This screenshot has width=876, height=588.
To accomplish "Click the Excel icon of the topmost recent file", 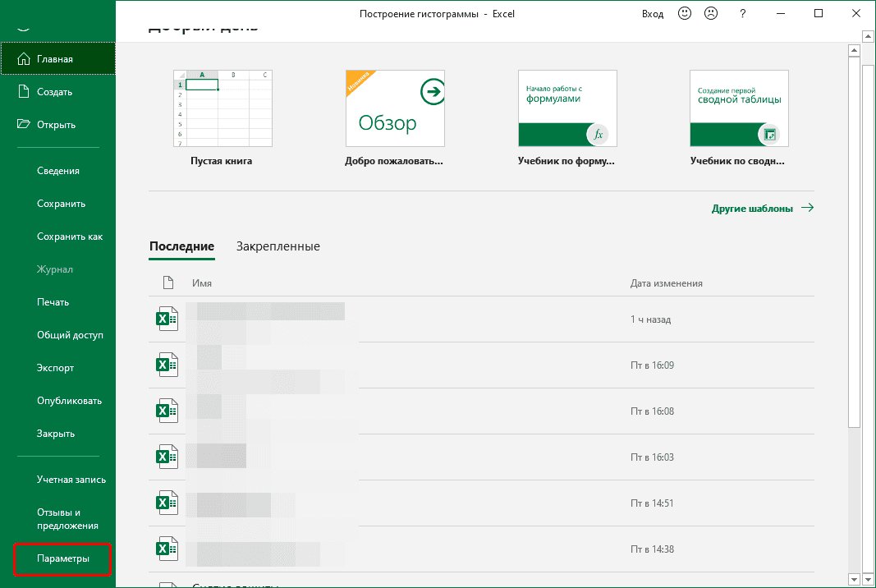I will [x=167, y=319].
